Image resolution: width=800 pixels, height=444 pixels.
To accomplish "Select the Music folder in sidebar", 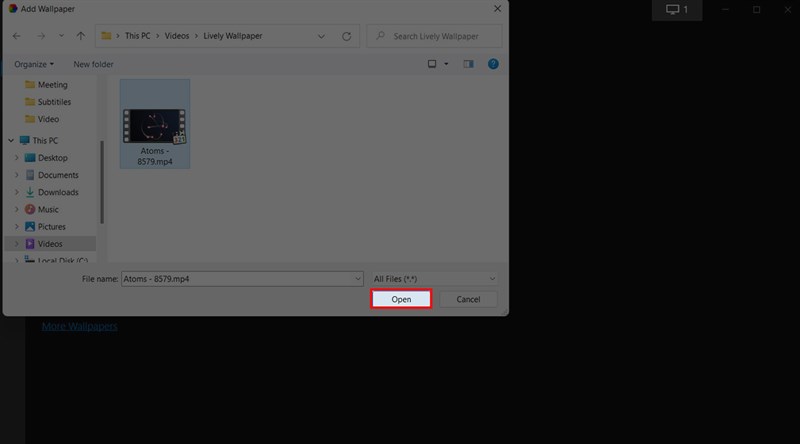I will [x=48, y=209].
